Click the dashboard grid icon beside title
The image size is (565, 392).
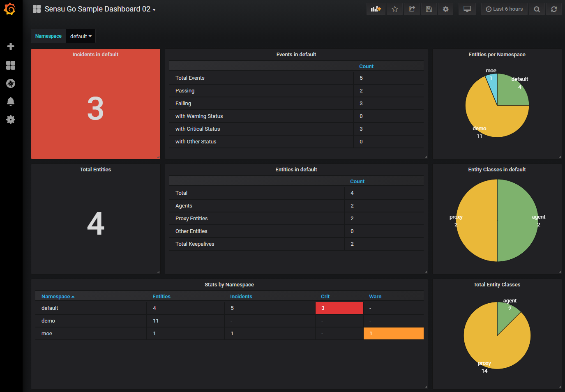[x=37, y=9]
